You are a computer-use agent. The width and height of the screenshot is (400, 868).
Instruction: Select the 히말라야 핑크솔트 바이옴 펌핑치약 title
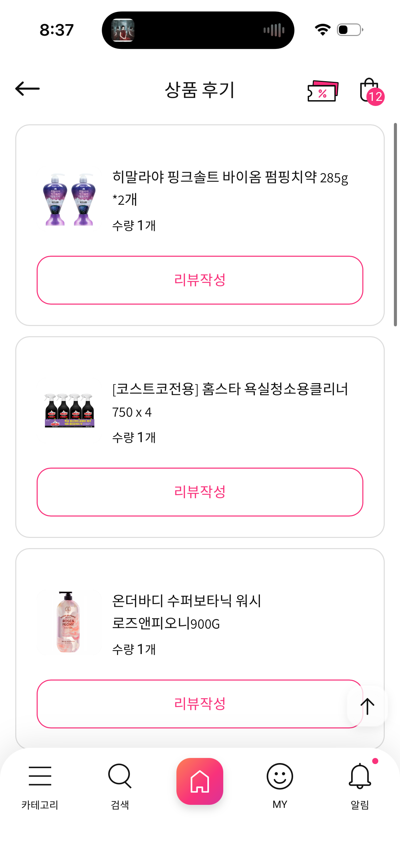click(x=230, y=188)
